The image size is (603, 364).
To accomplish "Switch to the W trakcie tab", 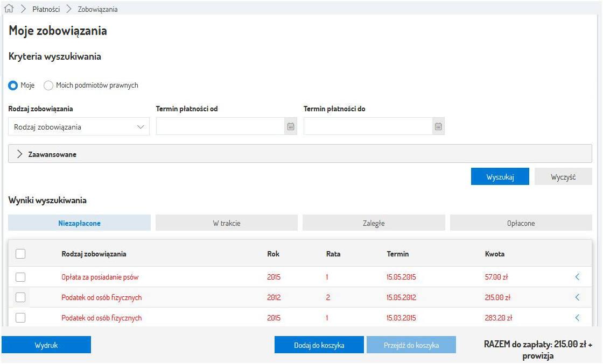I will [227, 223].
